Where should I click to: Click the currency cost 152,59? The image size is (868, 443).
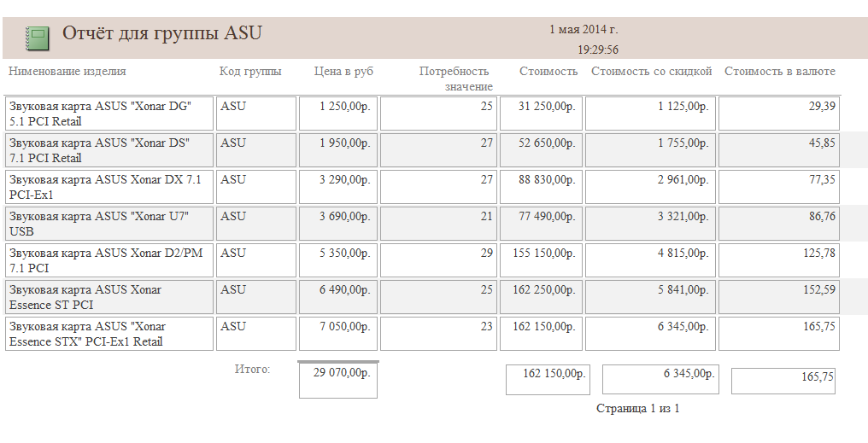point(779,297)
